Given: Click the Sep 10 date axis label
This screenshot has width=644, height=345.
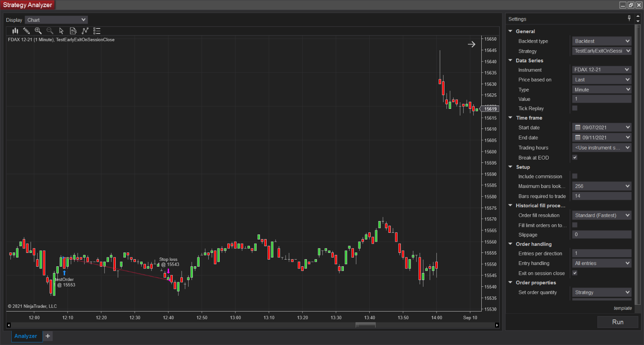Looking at the screenshot, I should [470, 317].
